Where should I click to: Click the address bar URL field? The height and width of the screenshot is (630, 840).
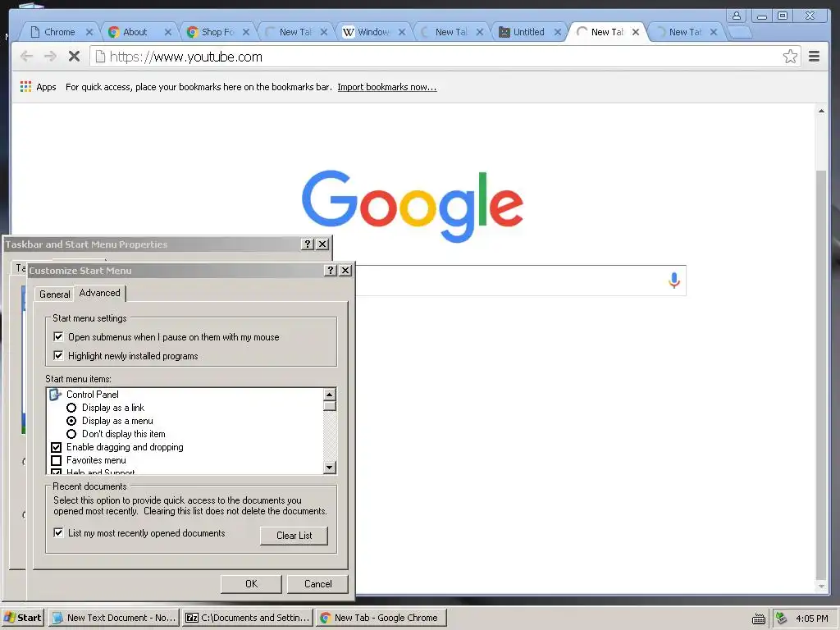(445, 57)
